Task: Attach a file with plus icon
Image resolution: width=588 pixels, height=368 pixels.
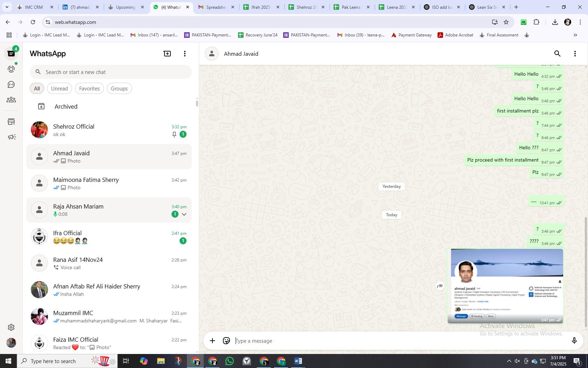Action: [212, 341]
